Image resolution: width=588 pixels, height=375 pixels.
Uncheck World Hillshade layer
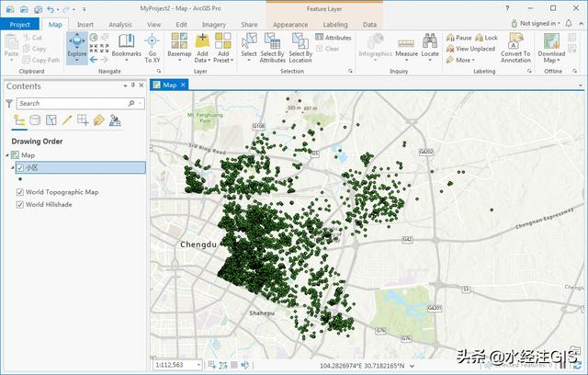point(20,204)
